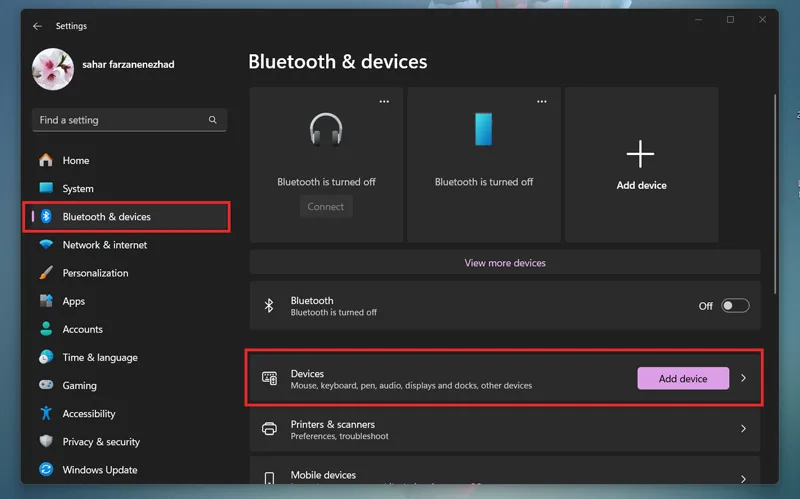This screenshot has width=800, height=499.
Task: Expand the Devices row chevron
Action: pos(743,378)
